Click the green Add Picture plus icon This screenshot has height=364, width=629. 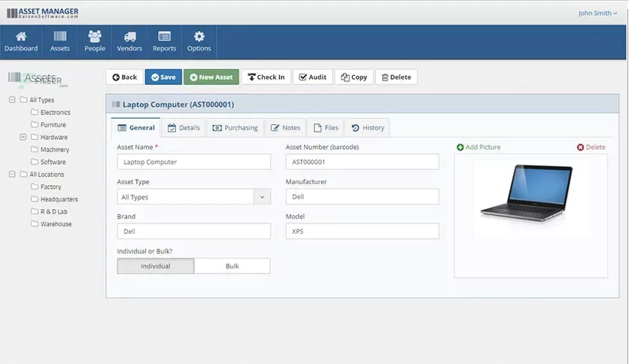(460, 147)
